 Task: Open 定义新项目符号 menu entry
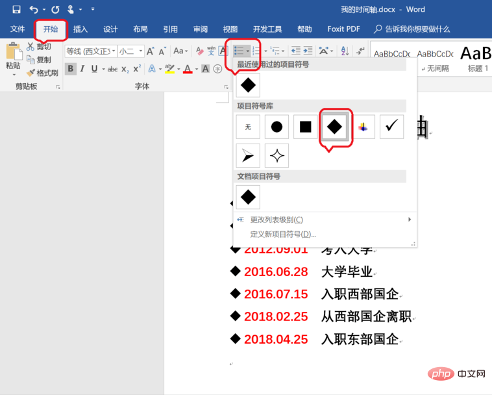[283, 234]
